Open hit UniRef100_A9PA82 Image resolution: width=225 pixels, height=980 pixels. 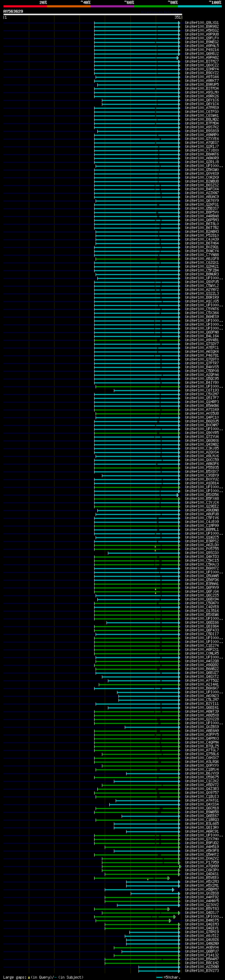[x=202, y=57]
